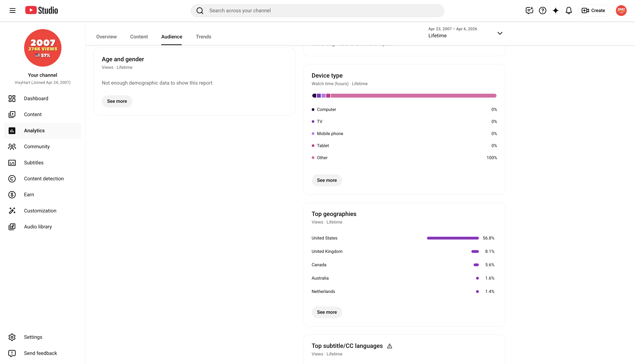The image size is (635, 364).
Task: Open Dashboard from the sidebar
Action: [43, 99]
